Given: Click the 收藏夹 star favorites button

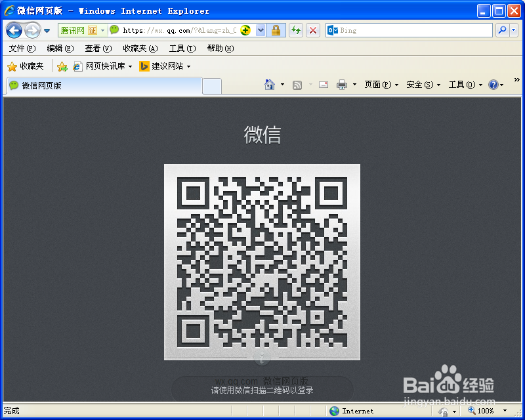Looking at the screenshot, I should (x=26, y=66).
